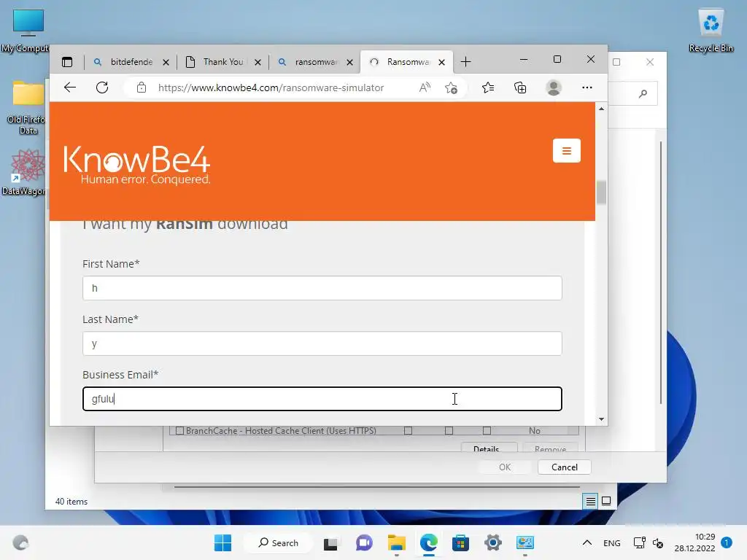Open Settings gear on the taskbar
This screenshot has width=747, height=560.
[x=493, y=542]
